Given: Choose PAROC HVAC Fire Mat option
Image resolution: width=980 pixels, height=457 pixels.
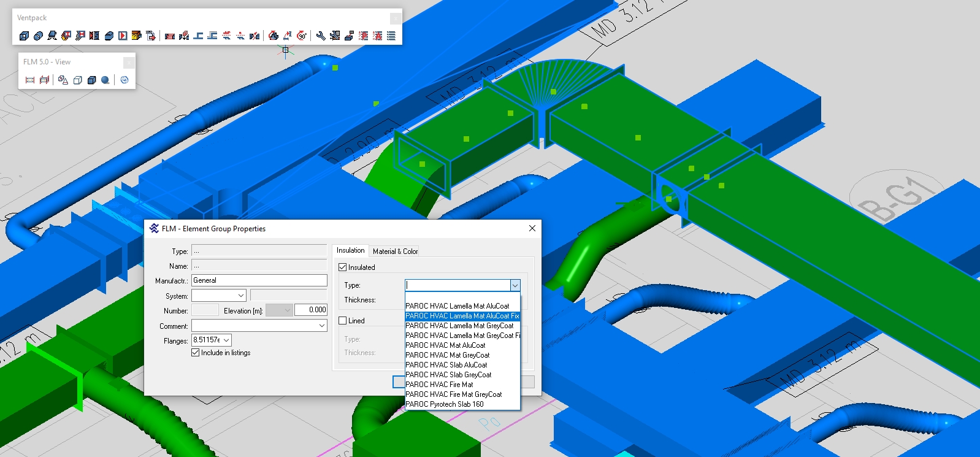Looking at the screenshot, I should [439, 385].
